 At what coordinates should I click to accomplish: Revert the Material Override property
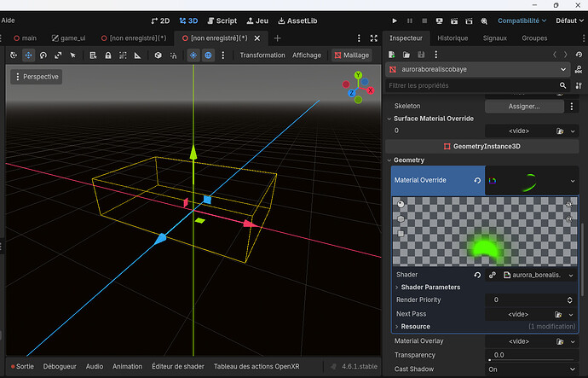[477, 180]
